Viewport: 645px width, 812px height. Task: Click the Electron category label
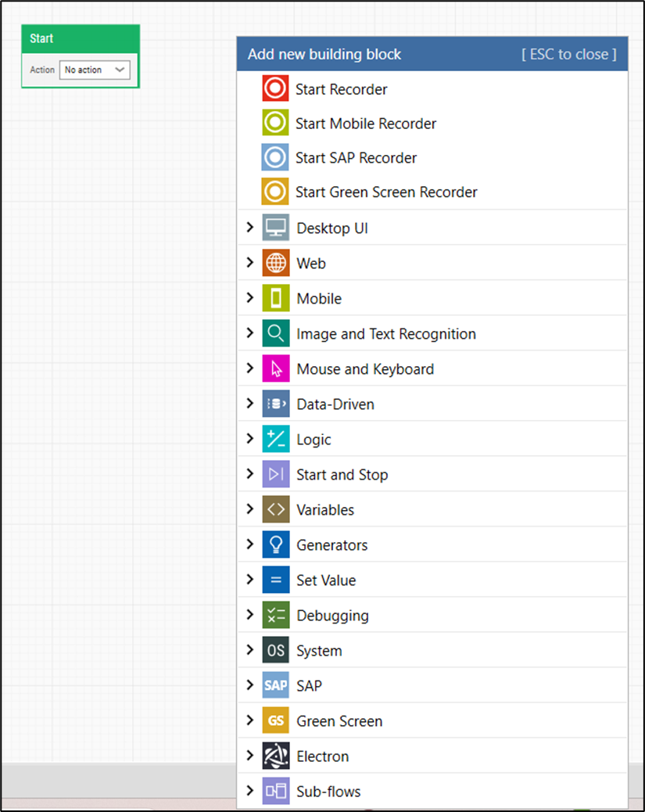323,756
